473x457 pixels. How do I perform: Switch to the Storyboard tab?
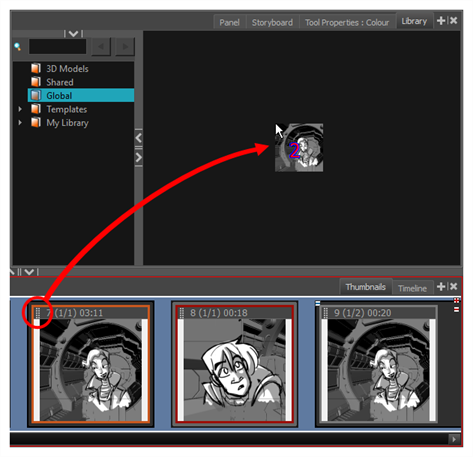point(272,22)
